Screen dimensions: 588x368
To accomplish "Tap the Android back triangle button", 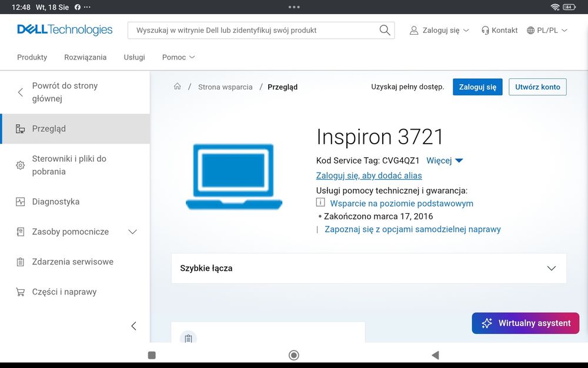I will pos(435,355).
